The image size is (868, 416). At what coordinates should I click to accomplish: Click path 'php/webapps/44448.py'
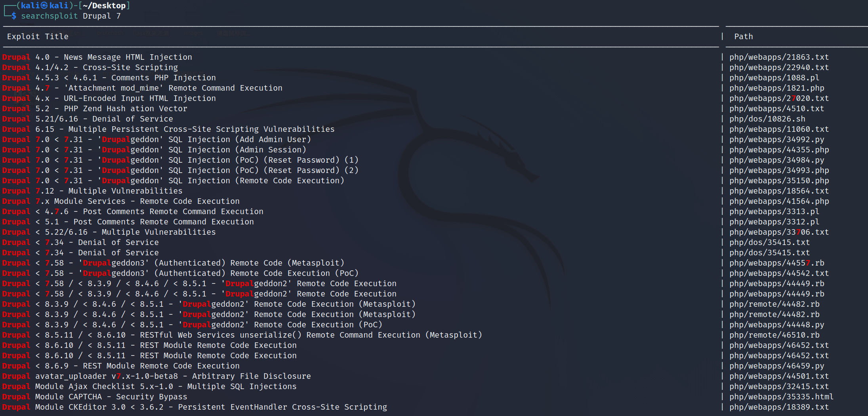pyautogui.click(x=777, y=325)
